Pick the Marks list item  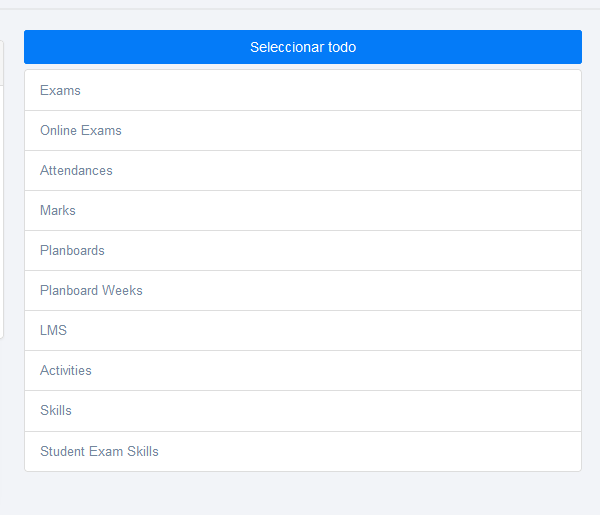coord(302,210)
